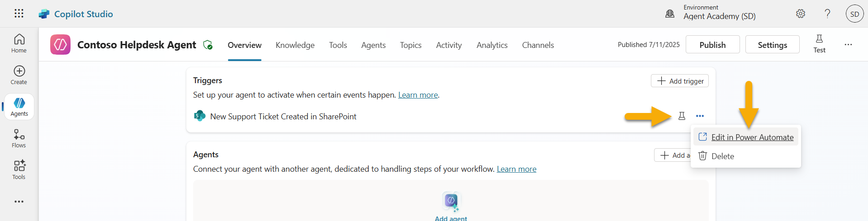Open Learn more link under Triggers
Viewport: 868px width, 221px height.
[x=417, y=95]
